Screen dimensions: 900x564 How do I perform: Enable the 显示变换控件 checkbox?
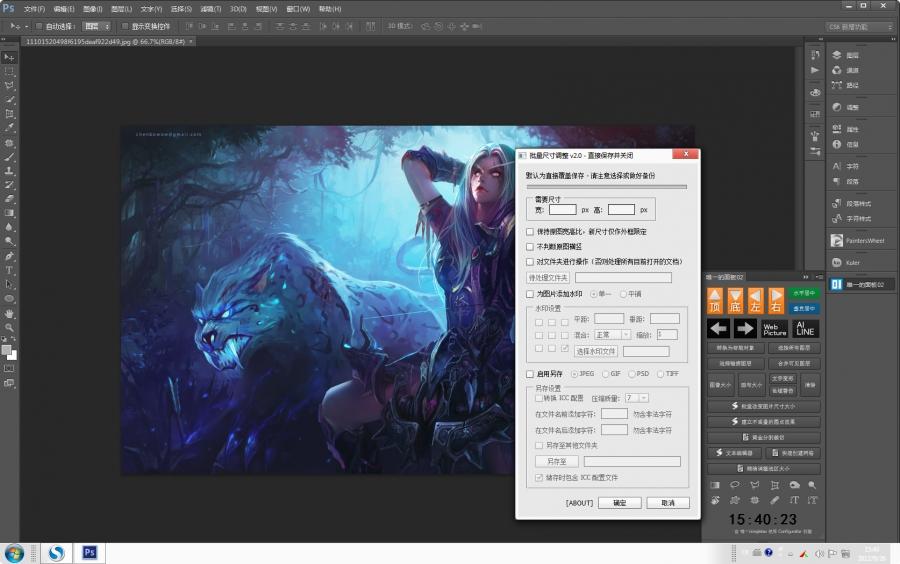(125, 26)
